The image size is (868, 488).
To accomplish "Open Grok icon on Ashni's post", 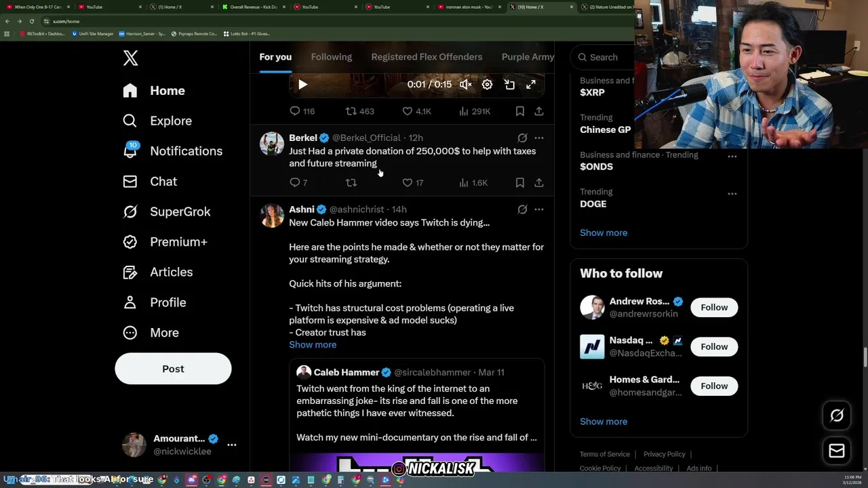I will click(522, 209).
